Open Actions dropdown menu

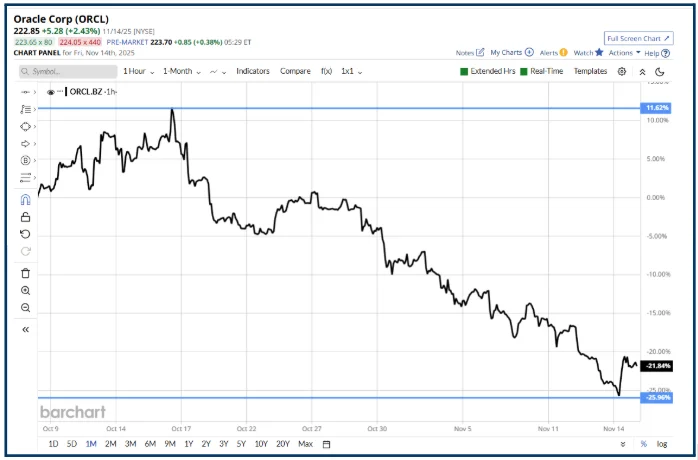pyautogui.click(x=625, y=53)
